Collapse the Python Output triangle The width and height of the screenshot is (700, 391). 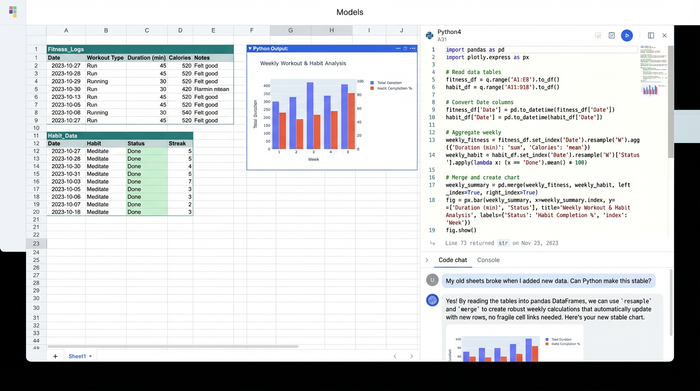250,48
